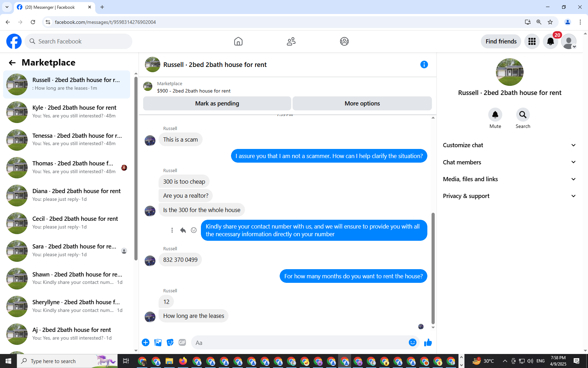The width and height of the screenshot is (588, 368).
Task: Open Thomas's conversation
Action: tap(66, 168)
